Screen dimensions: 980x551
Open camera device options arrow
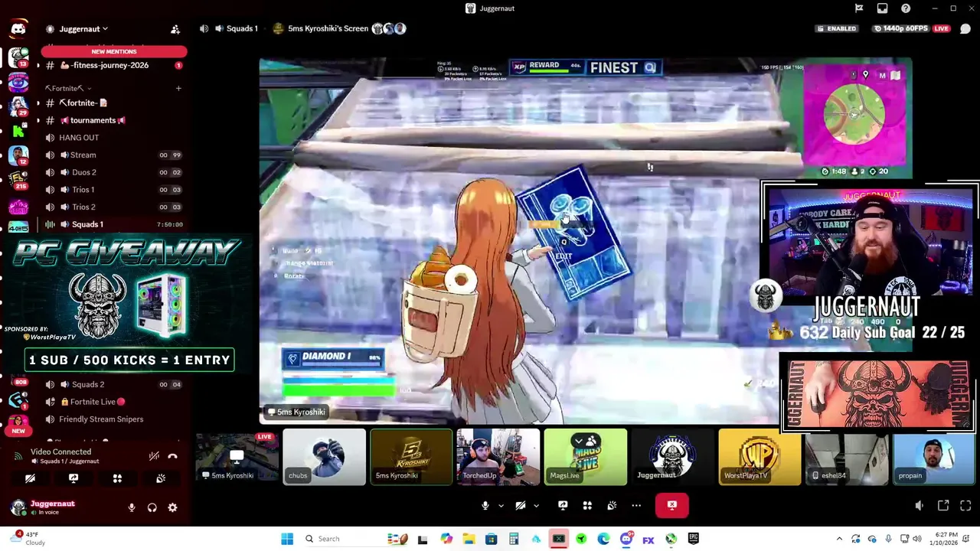point(536,505)
